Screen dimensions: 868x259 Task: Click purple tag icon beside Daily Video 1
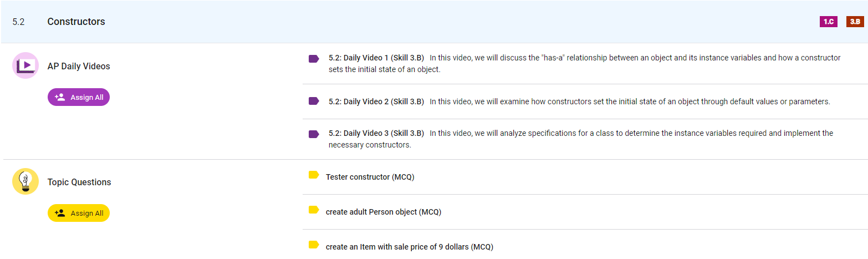click(314, 59)
